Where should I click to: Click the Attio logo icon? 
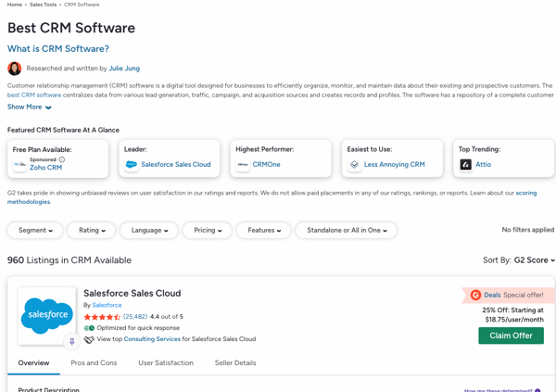[x=465, y=165]
